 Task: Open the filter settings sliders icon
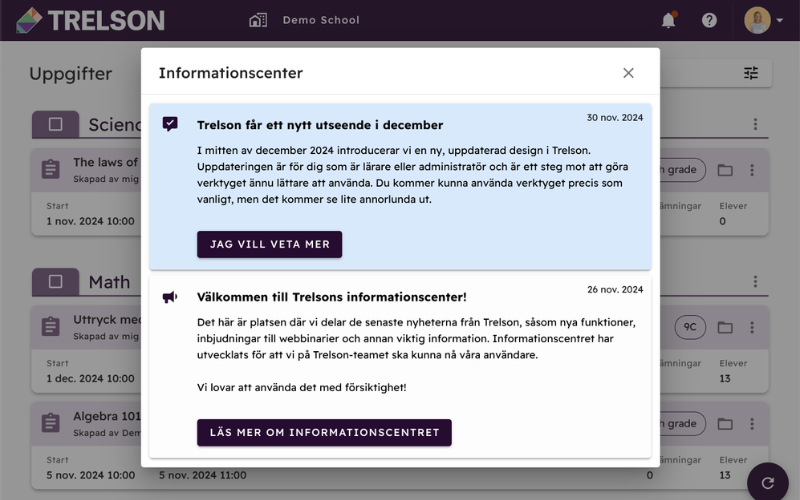pyautogui.click(x=751, y=73)
